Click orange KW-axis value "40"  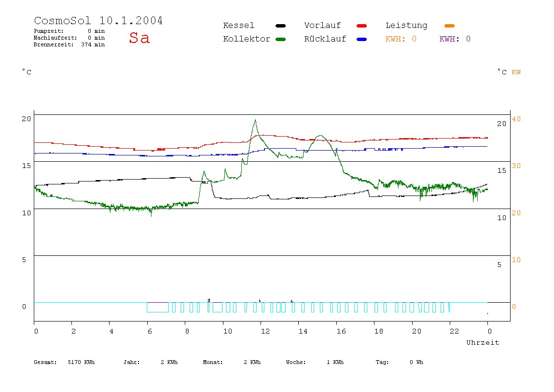(x=516, y=119)
